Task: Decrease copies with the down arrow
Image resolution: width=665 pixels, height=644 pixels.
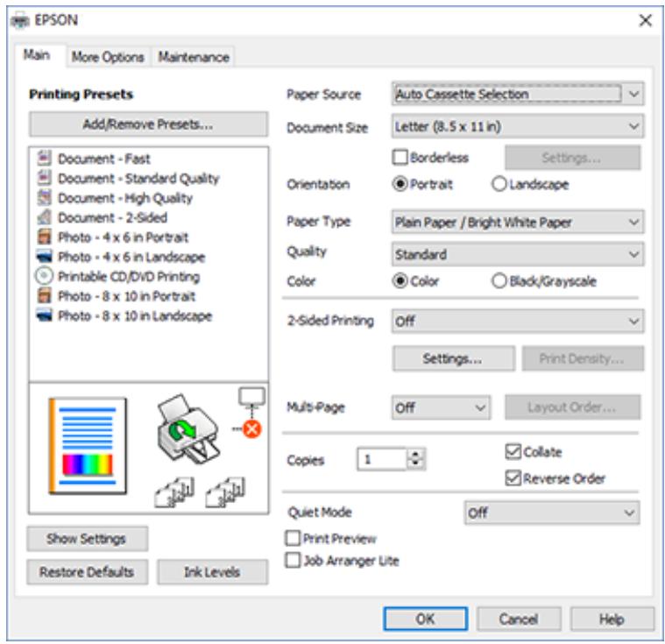Action: 416,464
